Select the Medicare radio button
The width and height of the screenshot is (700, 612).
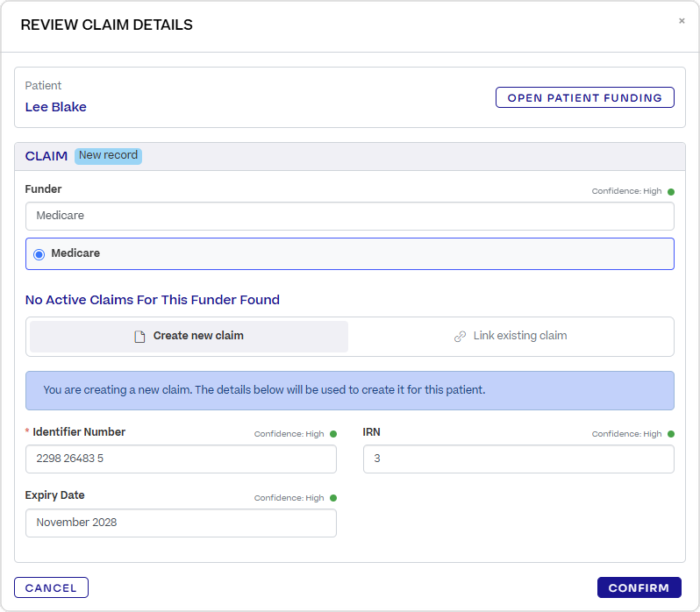pos(39,254)
